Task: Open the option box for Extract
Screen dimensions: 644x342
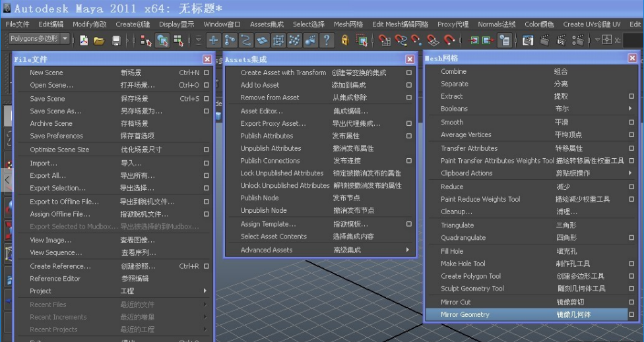Action: (x=631, y=96)
